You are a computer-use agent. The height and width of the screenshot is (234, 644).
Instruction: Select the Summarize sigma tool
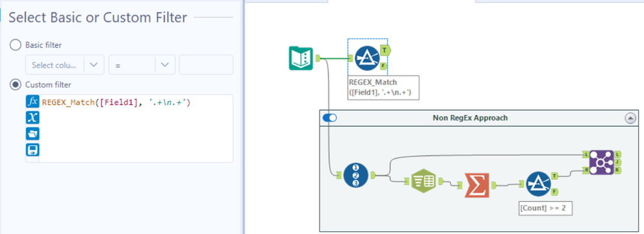pyautogui.click(x=477, y=185)
